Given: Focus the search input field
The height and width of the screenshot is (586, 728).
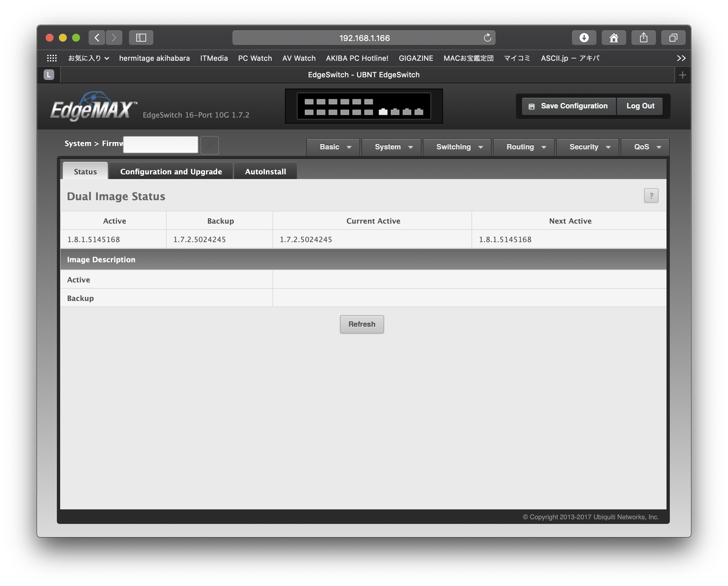Looking at the screenshot, I should click(160, 144).
